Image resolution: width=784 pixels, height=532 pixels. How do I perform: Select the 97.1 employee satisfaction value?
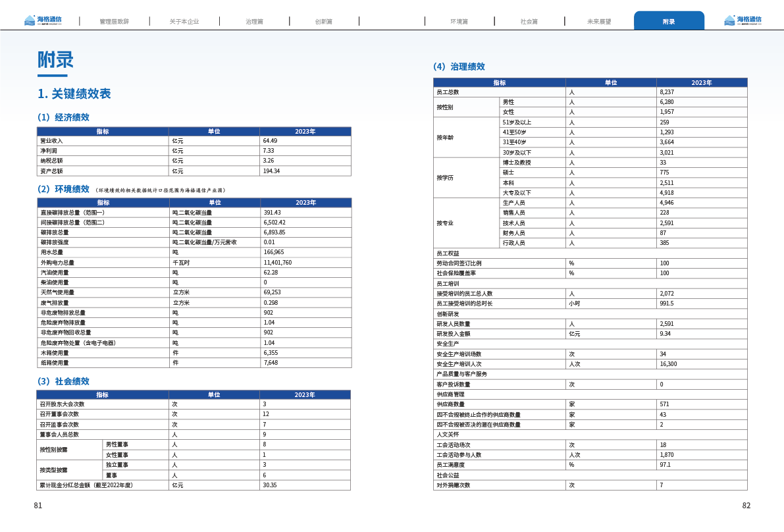coord(665,465)
